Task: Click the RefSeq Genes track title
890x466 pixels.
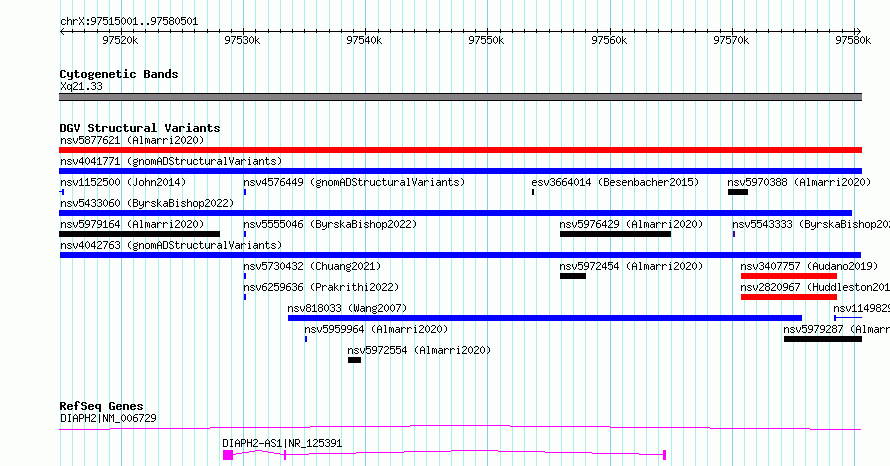Action: pos(101,406)
